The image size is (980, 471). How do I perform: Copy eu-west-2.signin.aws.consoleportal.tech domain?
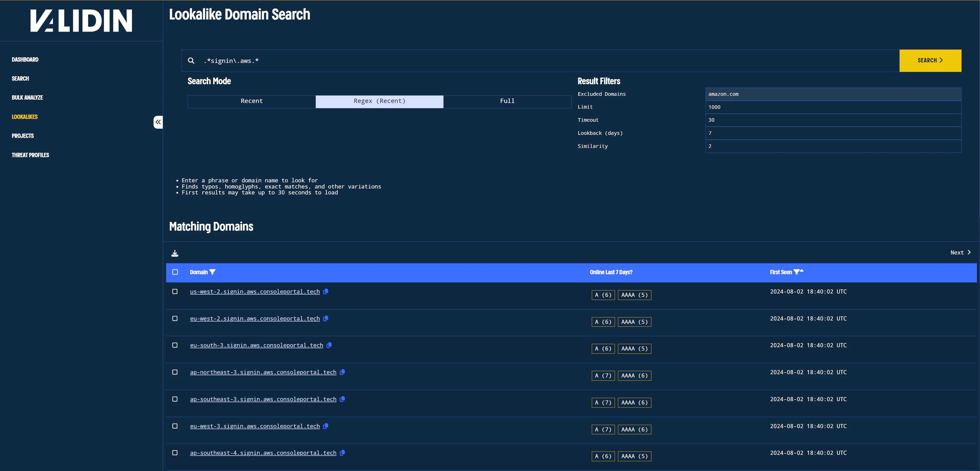click(326, 318)
